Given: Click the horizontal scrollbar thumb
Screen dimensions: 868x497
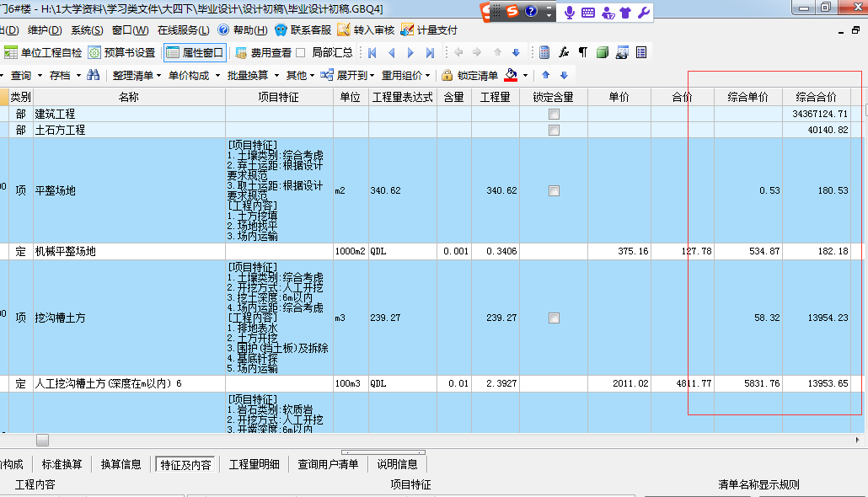Looking at the screenshot, I should 43,440.
